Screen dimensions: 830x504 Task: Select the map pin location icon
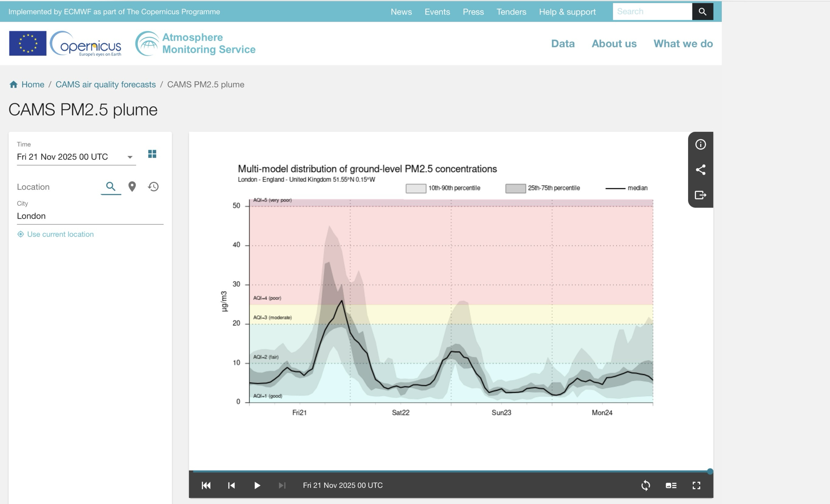click(x=132, y=187)
